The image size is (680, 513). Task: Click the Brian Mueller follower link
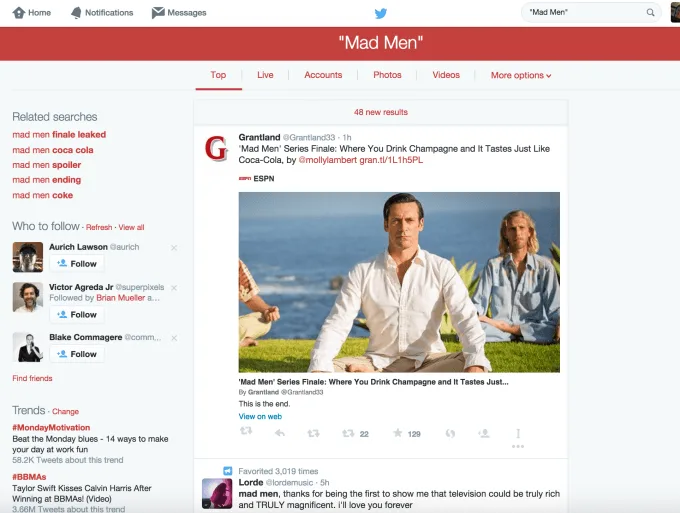coord(121,298)
